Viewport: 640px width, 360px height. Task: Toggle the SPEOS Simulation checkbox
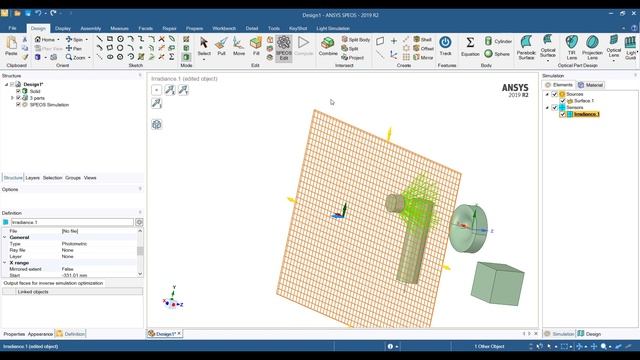coord(18,104)
